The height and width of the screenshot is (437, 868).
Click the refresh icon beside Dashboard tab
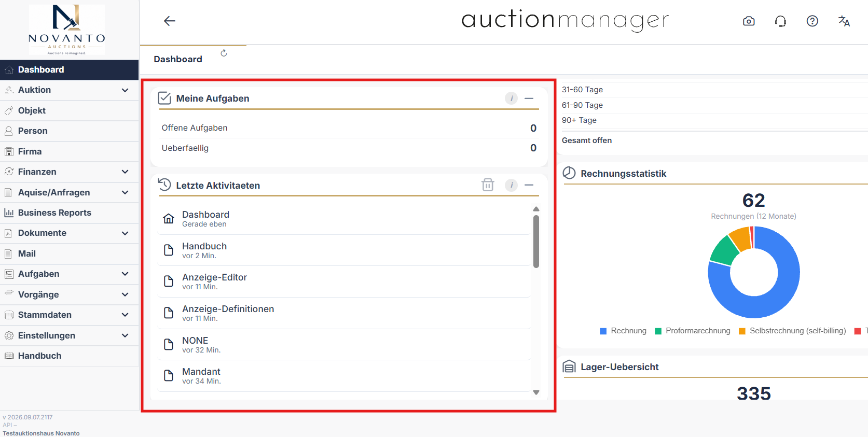(x=224, y=53)
